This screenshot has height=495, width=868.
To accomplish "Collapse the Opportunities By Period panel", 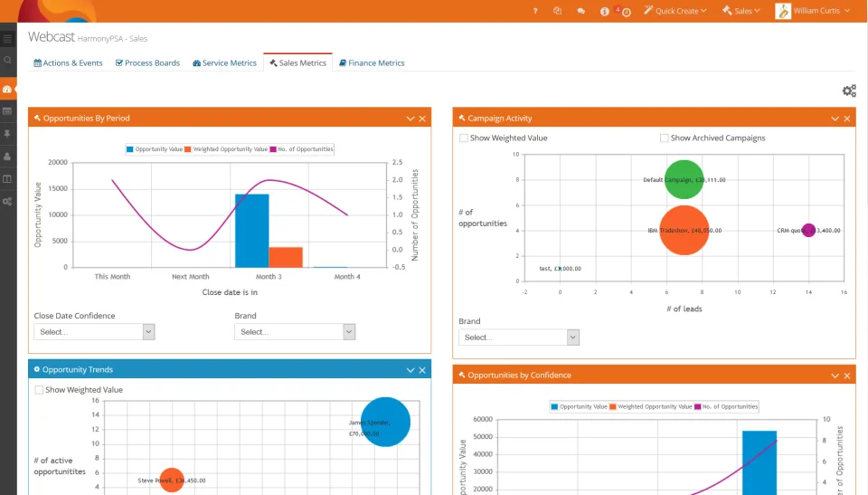I will click(410, 119).
